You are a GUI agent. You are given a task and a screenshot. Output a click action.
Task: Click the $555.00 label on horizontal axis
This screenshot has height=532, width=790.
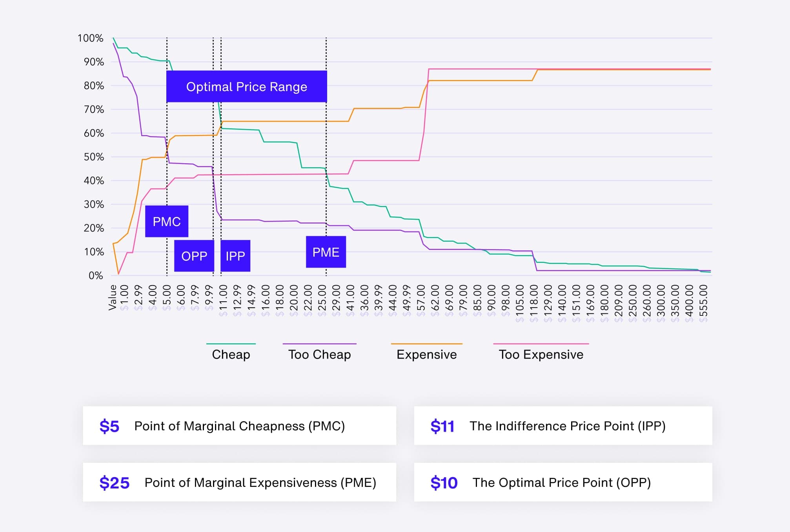704,302
